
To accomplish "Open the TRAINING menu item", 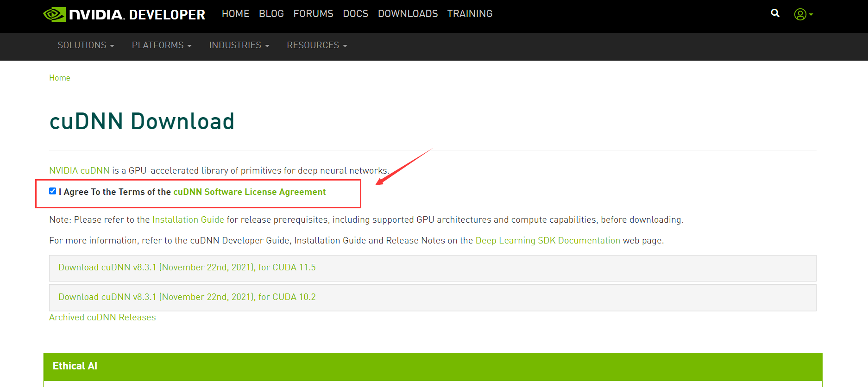I will point(470,14).
